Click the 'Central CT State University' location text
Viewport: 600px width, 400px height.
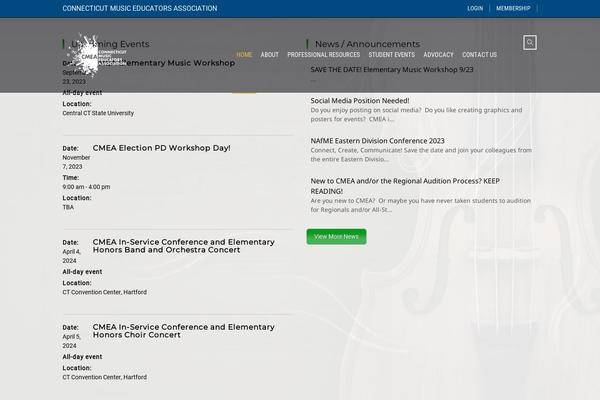pos(98,113)
